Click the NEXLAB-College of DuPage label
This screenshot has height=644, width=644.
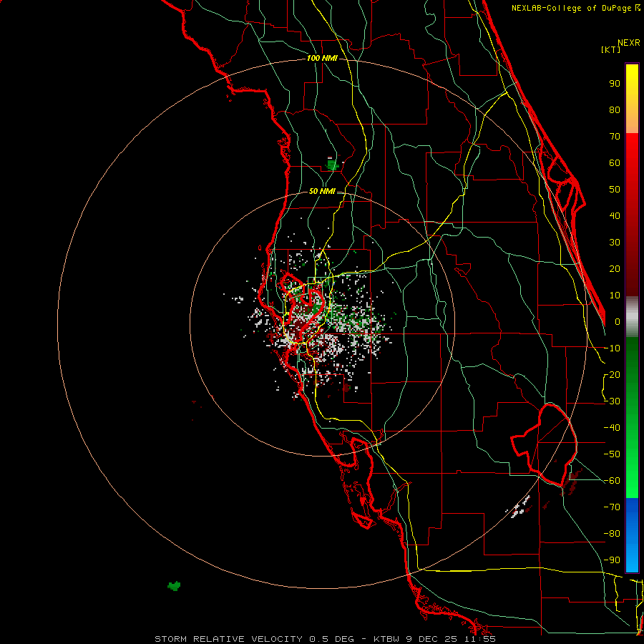[x=575, y=8]
